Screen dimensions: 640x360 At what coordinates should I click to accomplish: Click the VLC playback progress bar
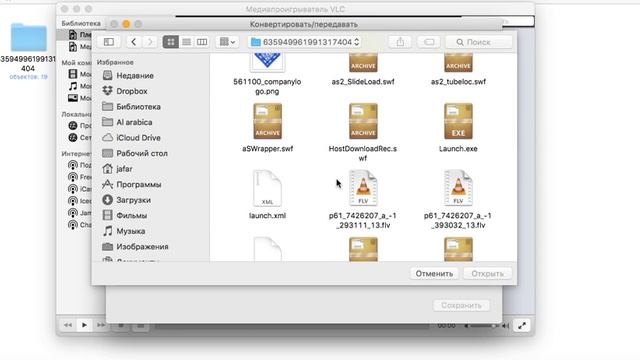click(292, 326)
